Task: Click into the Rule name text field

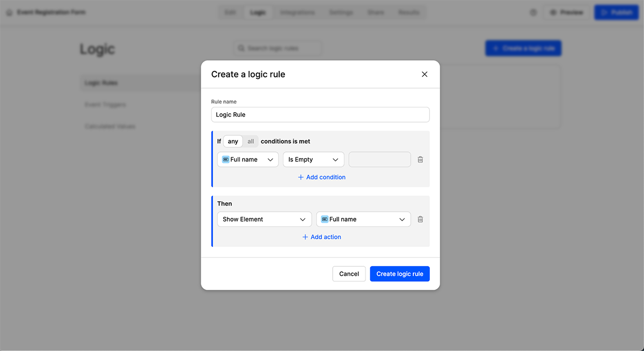Action: (x=320, y=115)
